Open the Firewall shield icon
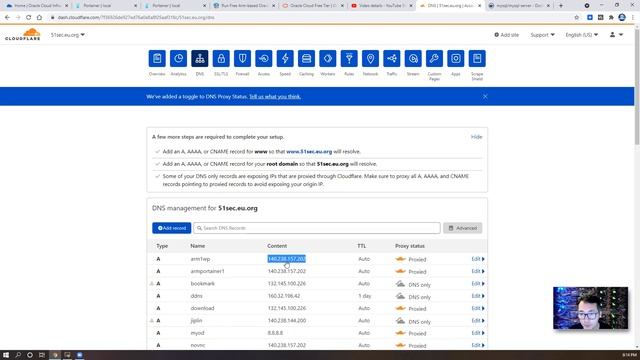 242,59
